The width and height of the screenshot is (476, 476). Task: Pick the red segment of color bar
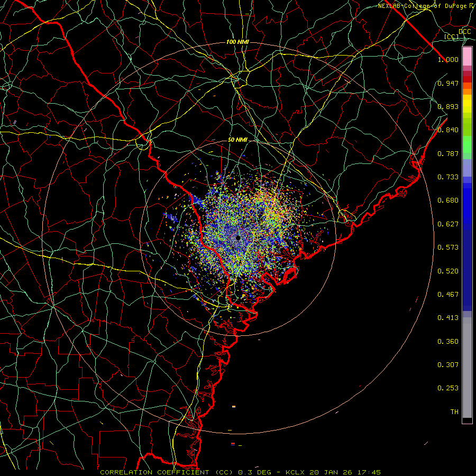[x=467, y=79]
